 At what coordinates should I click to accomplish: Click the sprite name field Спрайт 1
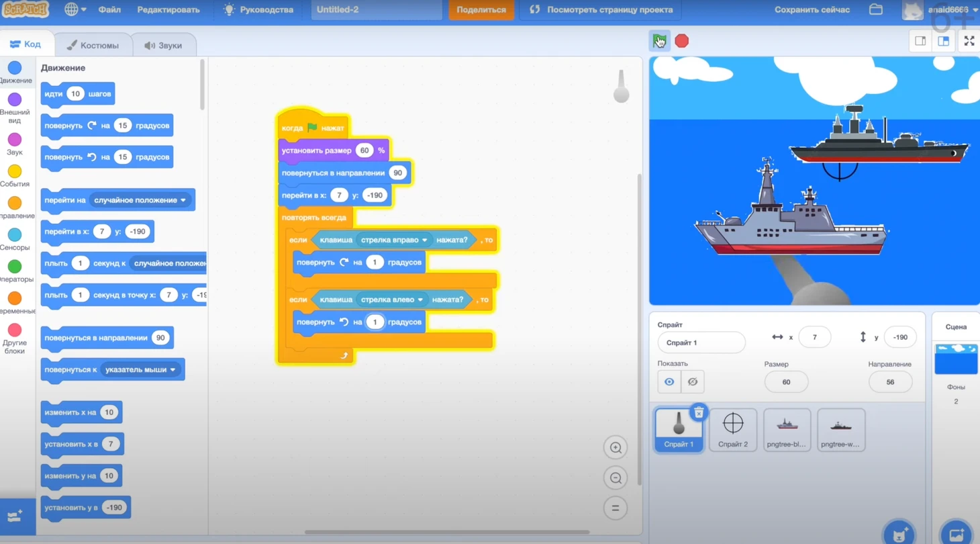click(x=701, y=343)
